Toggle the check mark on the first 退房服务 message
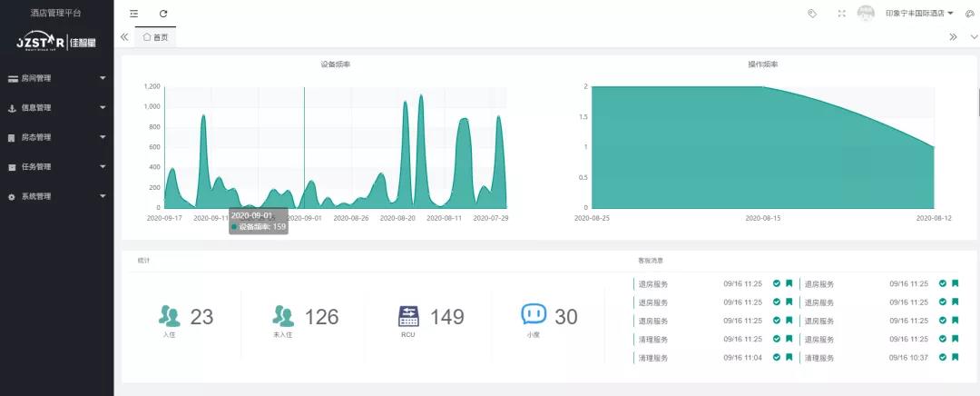The width and height of the screenshot is (980, 396). pyautogui.click(x=777, y=283)
